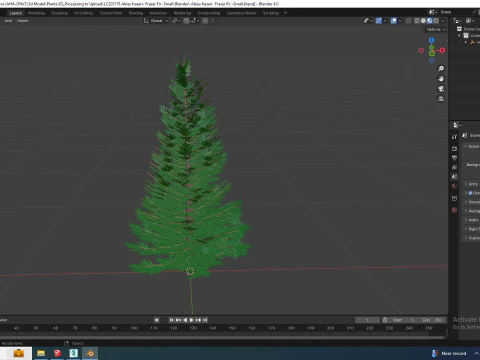
Task: Open the Output properties tab icon
Action: tap(454, 158)
